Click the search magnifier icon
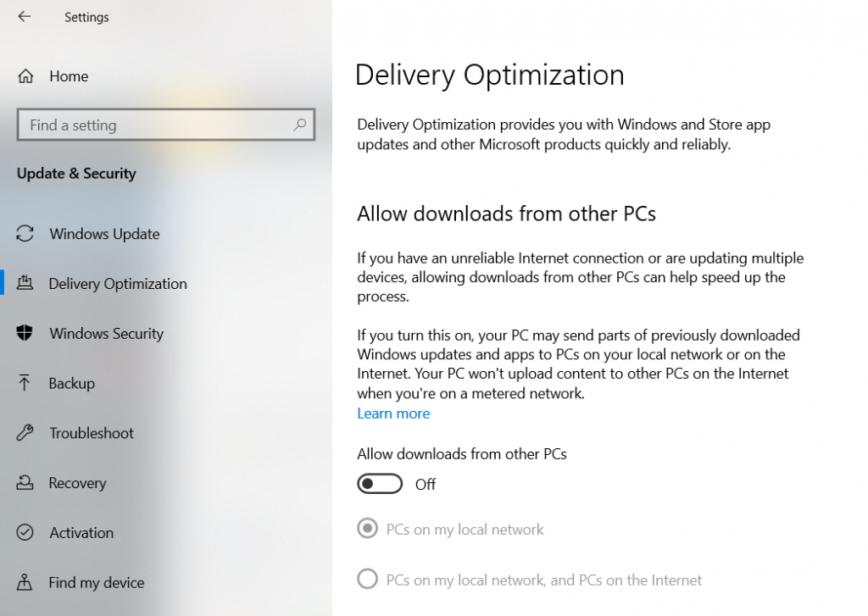Viewport: 868px width, 616px height. click(x=299, y=125)
